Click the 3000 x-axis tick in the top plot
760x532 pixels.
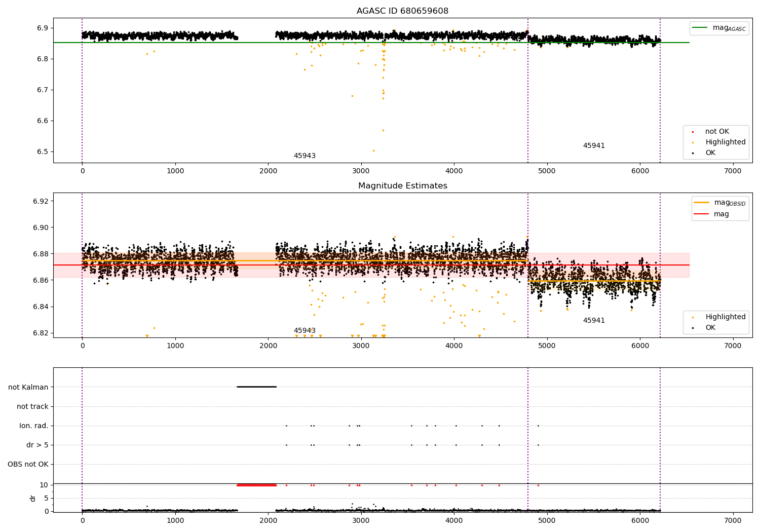[x=361, y=171]
